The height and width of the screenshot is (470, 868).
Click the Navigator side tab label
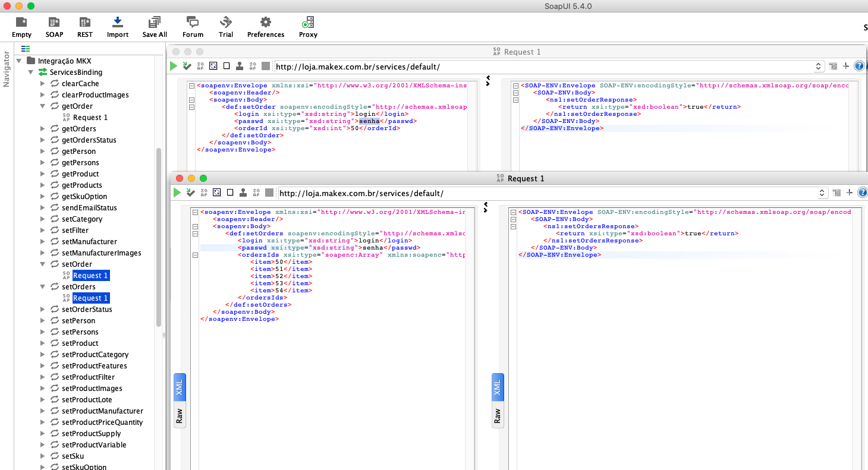click(x=7, y=69)
